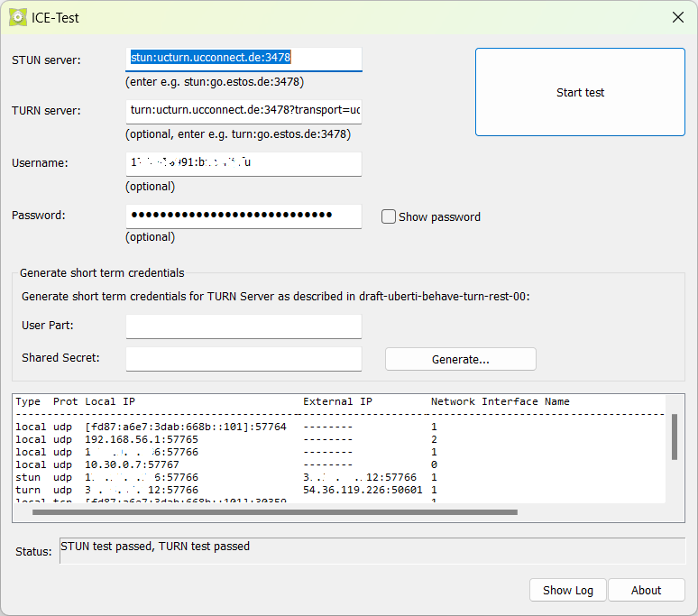Click the Status message text box
This screenshot has height=616, width=698.
[372, 550]
